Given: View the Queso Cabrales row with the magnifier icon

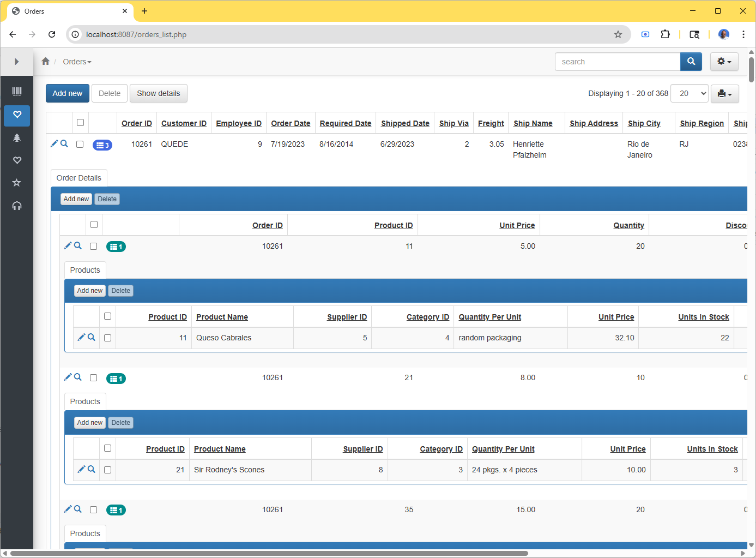Looking at the screenshot, I should (92, 338).
